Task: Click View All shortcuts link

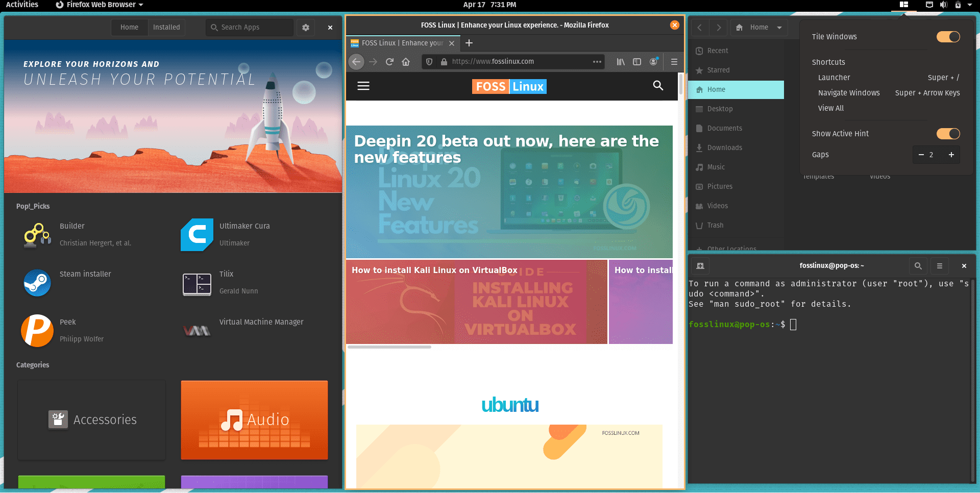Action: click(830, 108)
